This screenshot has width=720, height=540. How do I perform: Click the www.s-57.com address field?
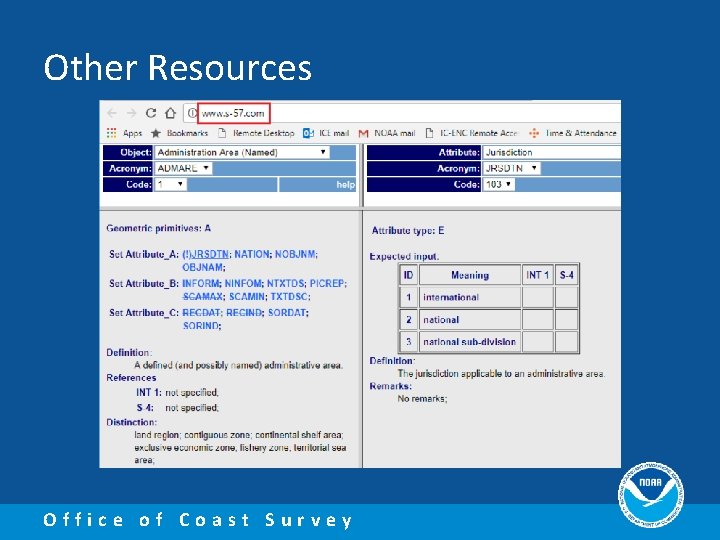pos(233,113)
